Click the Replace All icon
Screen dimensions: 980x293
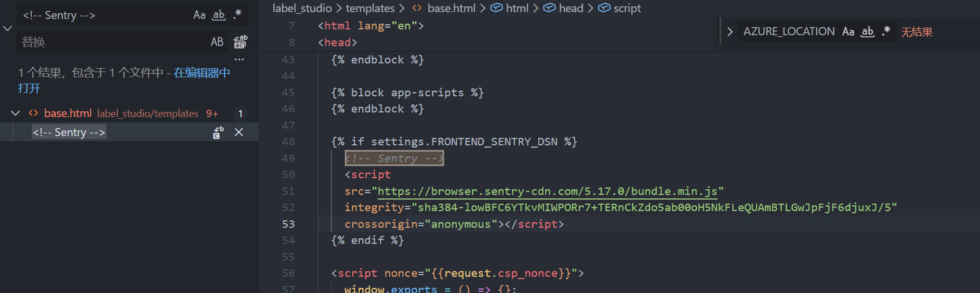pos(240,42)
